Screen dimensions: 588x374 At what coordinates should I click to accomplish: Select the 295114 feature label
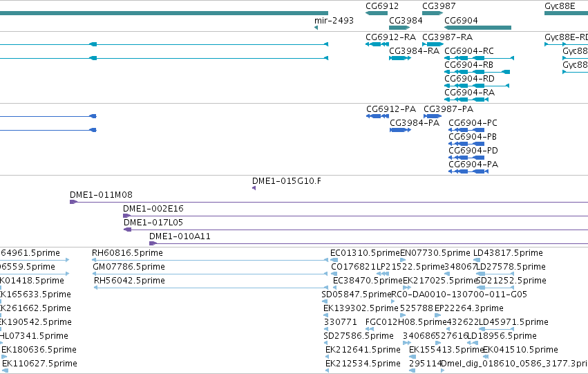(x=425, y=364)
